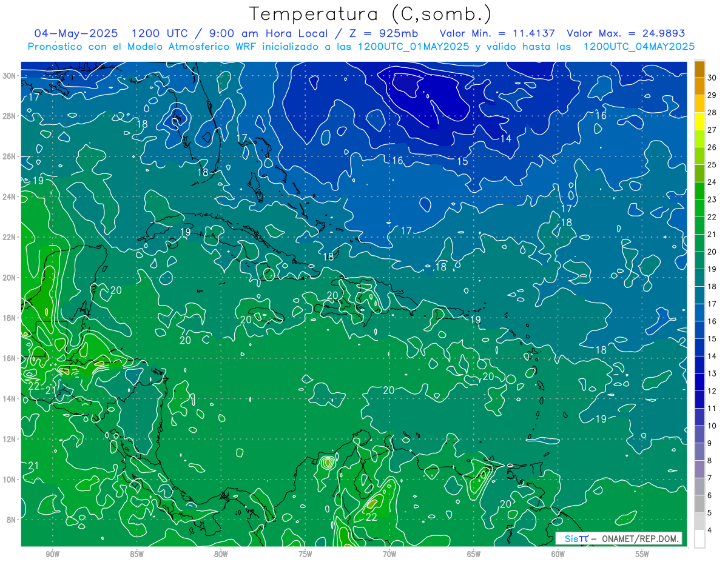The image size is (728, 562).
Task: Select 'Valor Max. = 24.9893' text
Action: pos(625,33)
